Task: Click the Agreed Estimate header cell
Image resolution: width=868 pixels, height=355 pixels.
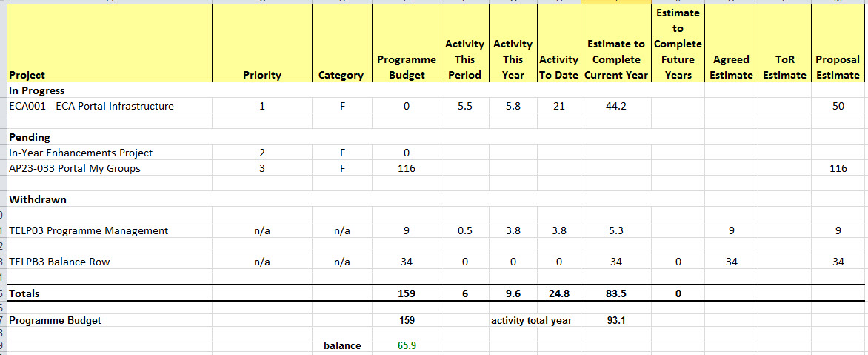Action: [x=731, y=67]
